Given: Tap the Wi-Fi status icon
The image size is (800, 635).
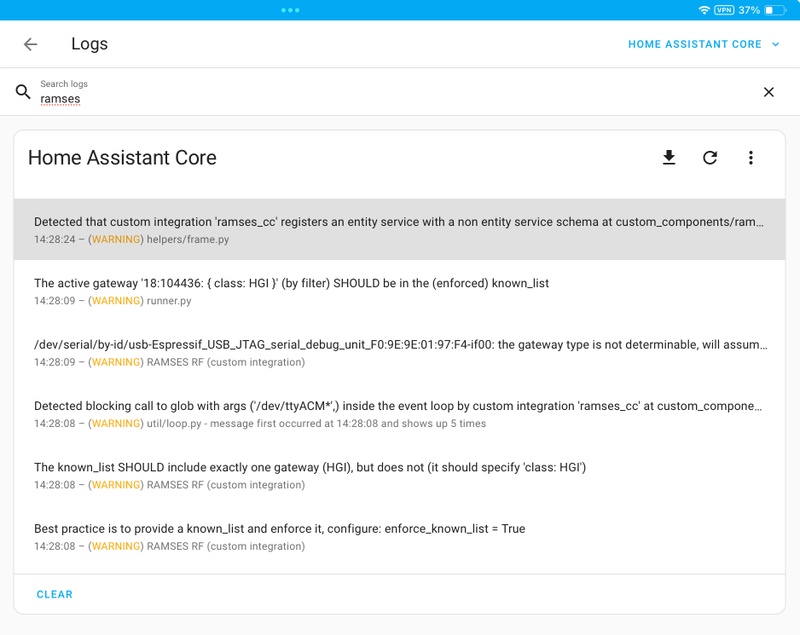Looking at the screenshot, I should tap(704, 10).
